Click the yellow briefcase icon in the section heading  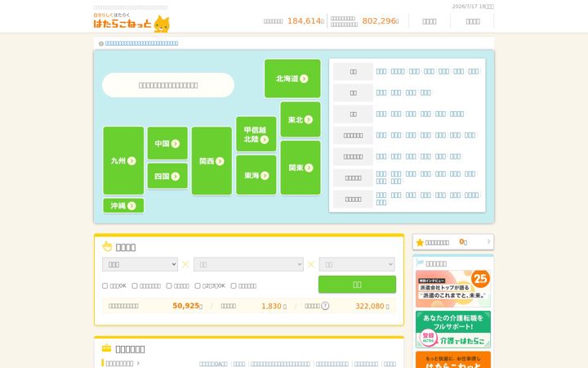[x=106, y=348]
